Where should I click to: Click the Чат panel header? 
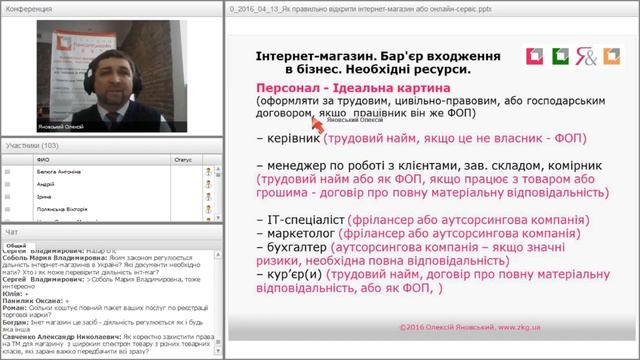112,232
